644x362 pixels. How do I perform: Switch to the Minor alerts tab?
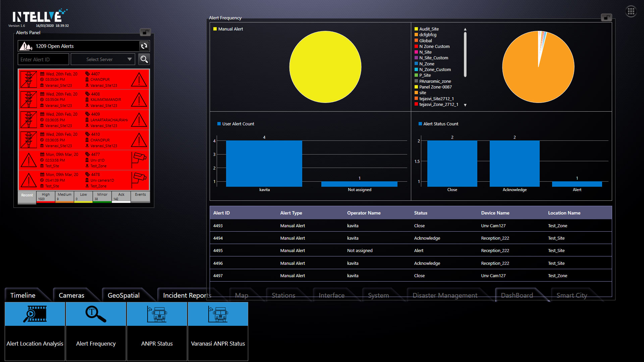click(102, 197)
